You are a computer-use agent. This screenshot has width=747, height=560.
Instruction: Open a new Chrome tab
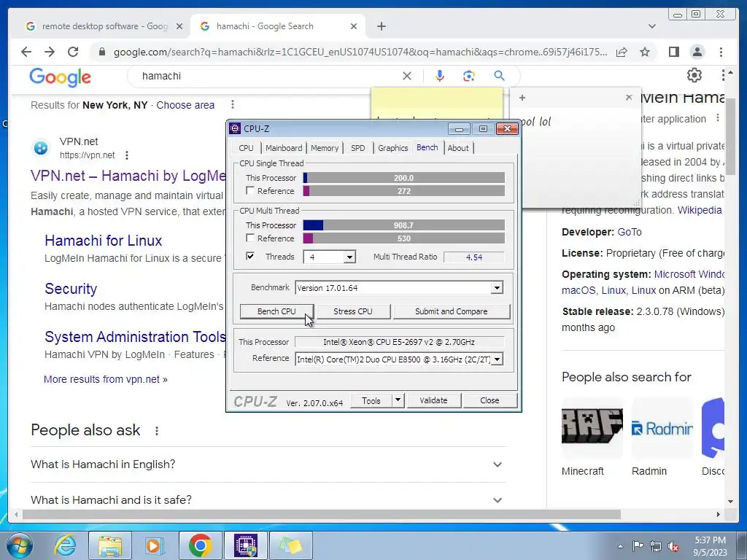coord(382,26)
